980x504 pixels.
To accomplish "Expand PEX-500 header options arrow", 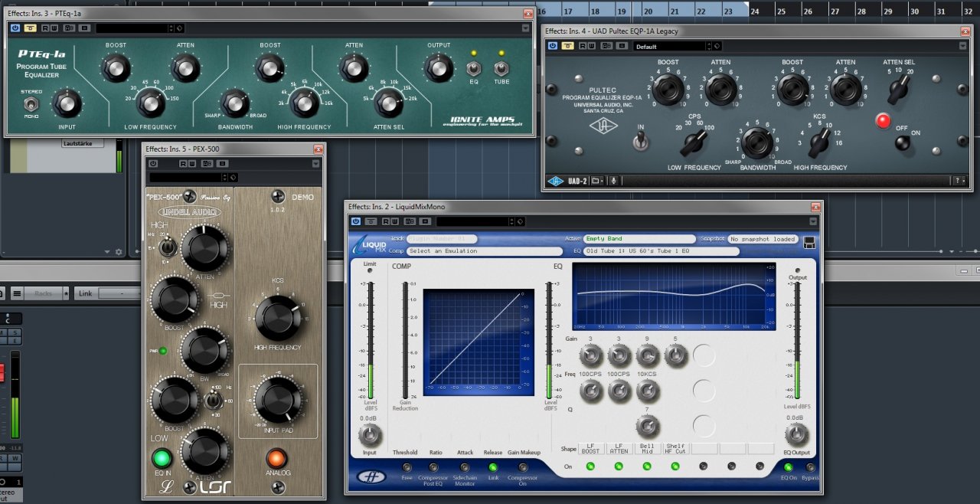I will pos(315,163).
